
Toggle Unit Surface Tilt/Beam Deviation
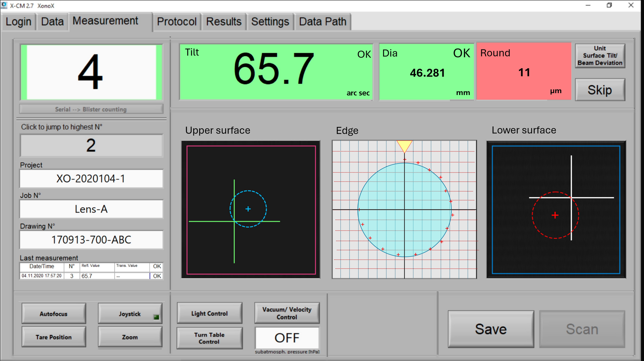coord(600,56)
